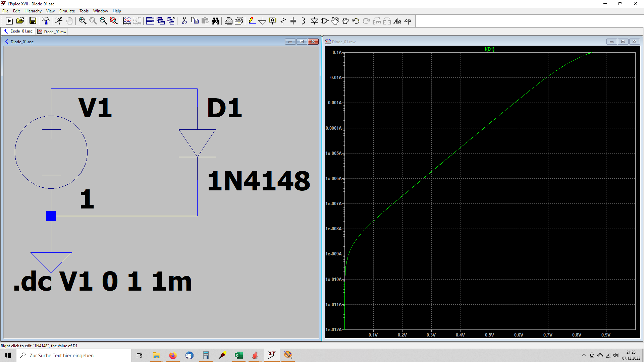
Task: Open the Component gate symbol tool
Action: coord(325,21)
